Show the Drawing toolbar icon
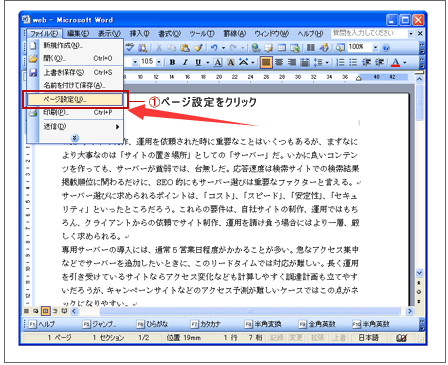Screen dimensions: 448x365 (324, 48)
